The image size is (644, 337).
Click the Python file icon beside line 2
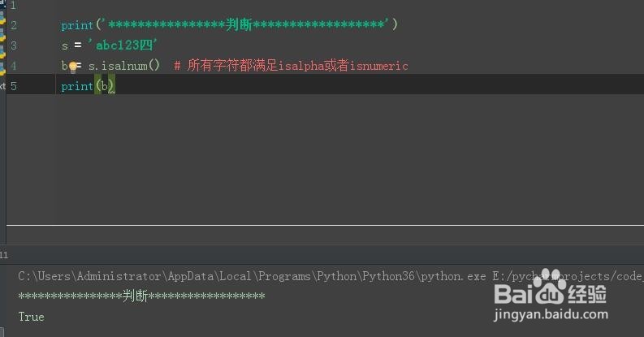click(2, 19)
